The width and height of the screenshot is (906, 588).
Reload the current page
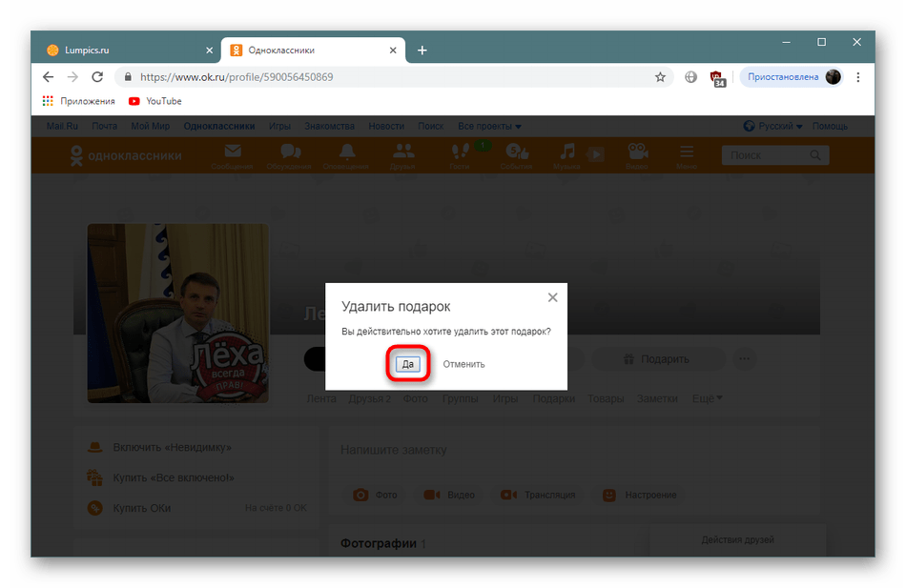(x=97, y=77)
